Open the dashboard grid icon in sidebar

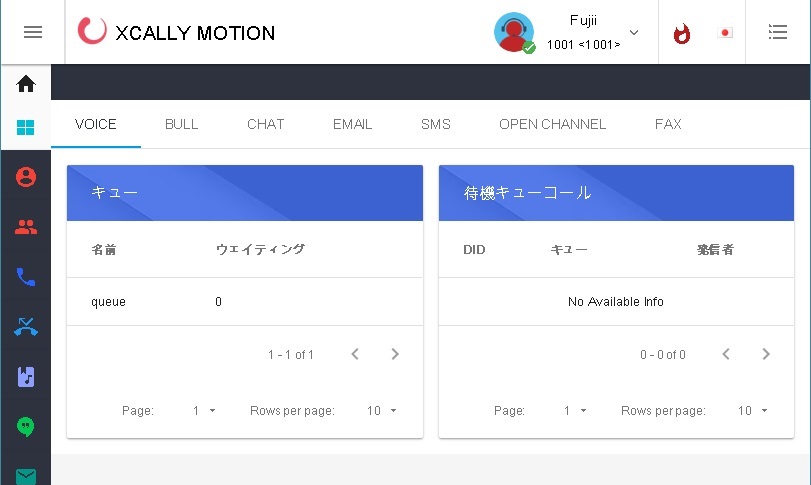26,128
